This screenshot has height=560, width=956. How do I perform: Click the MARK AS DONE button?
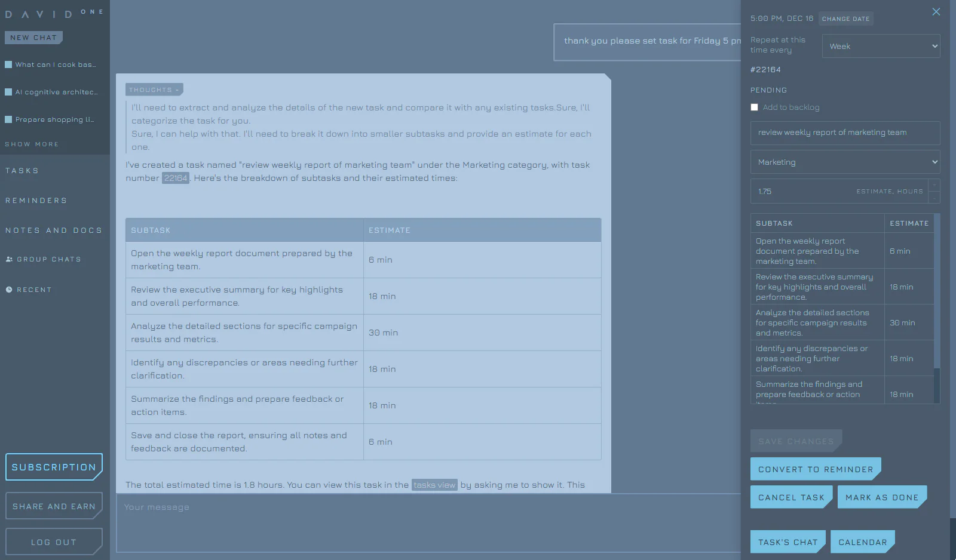pos(881,497)
